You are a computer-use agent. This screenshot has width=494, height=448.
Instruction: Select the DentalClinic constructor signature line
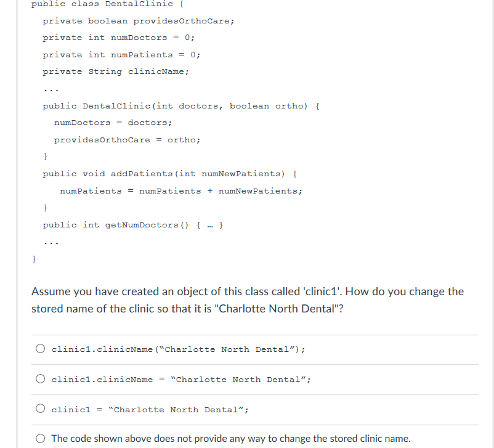179,105
